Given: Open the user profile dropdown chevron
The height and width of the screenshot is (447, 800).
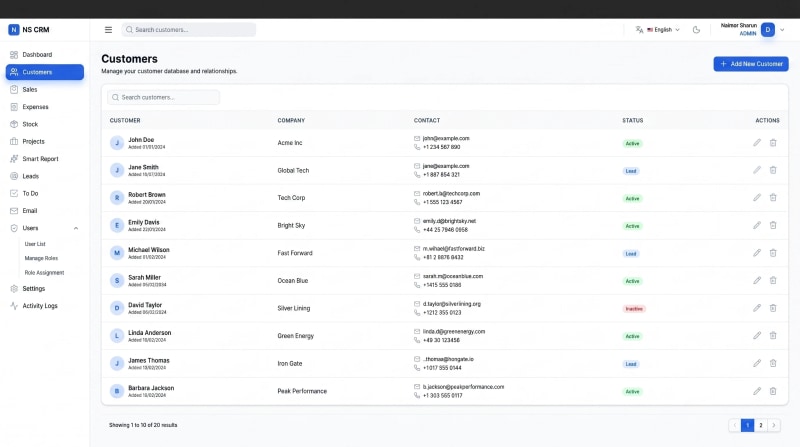Looking at the screenshot, I should click(782, 30).
